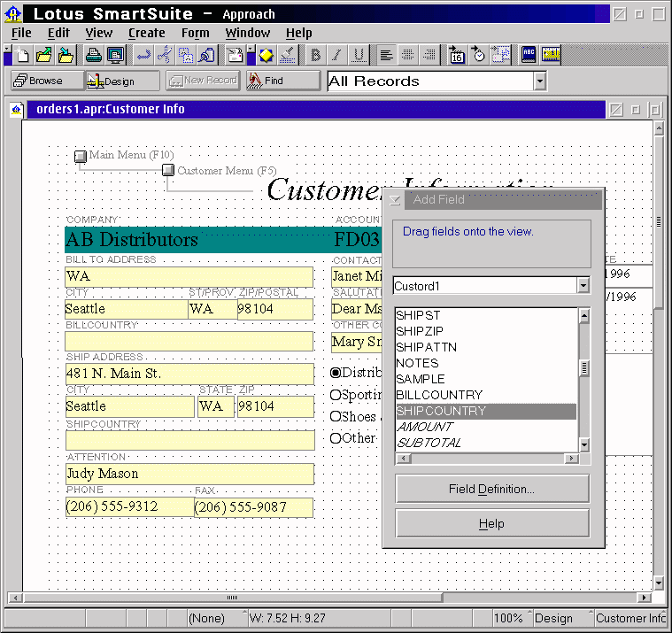The height and width of the screenshot is (633, 672).
Task: Click the cut scissors icon
Action: [x=165, y=55]
